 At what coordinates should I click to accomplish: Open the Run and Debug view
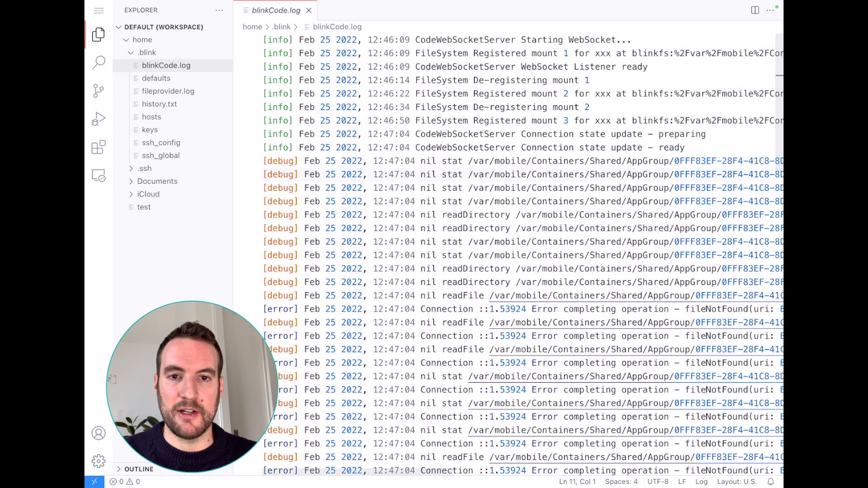tap(99, 119)
